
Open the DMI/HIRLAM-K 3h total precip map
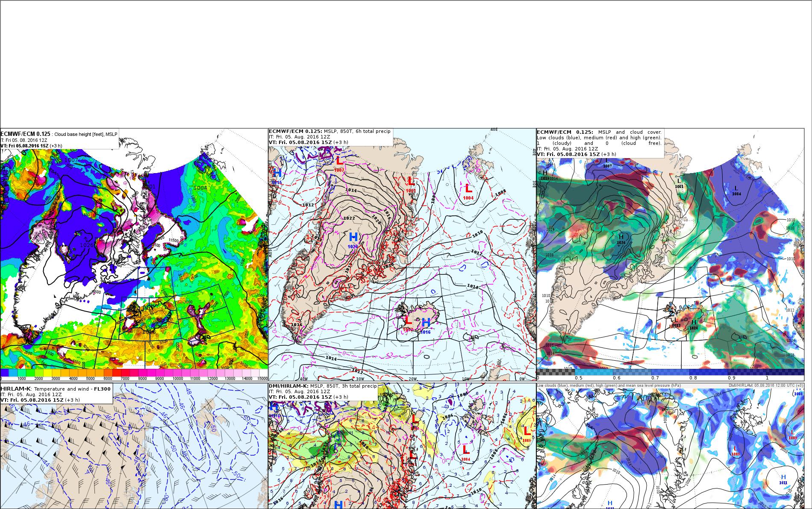[x=402, y=446]
